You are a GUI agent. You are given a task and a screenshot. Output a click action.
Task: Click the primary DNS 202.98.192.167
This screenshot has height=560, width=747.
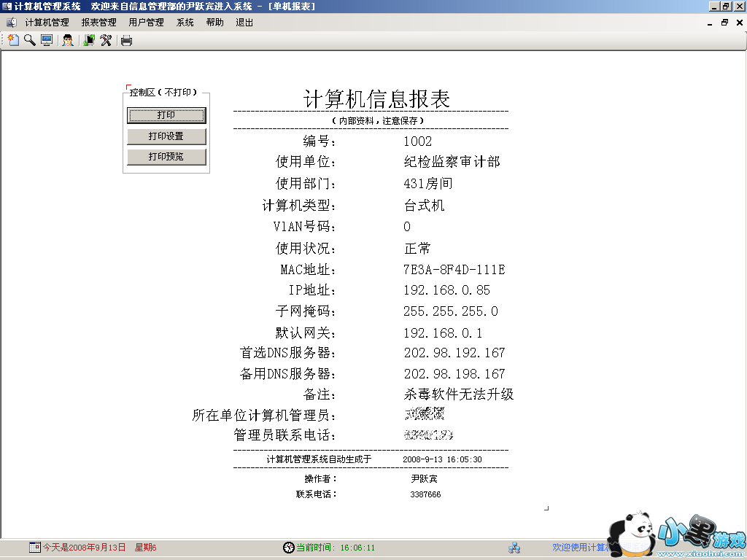coord(454,353)
